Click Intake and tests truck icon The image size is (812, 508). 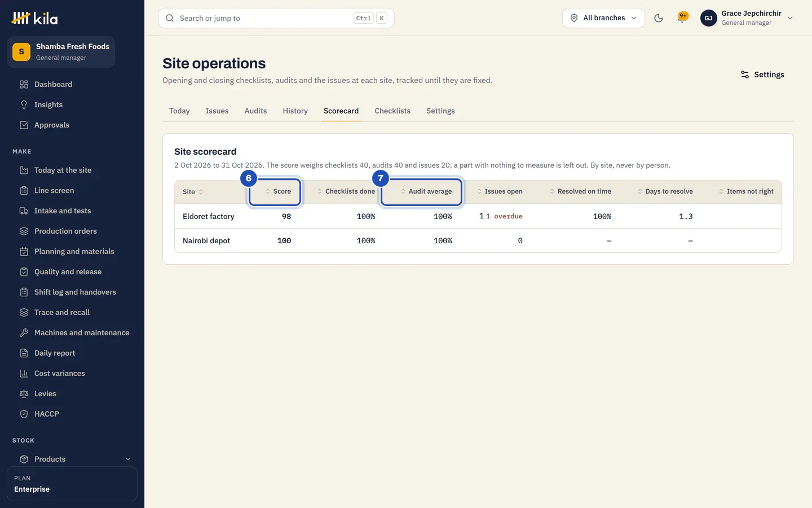[24, 211]
